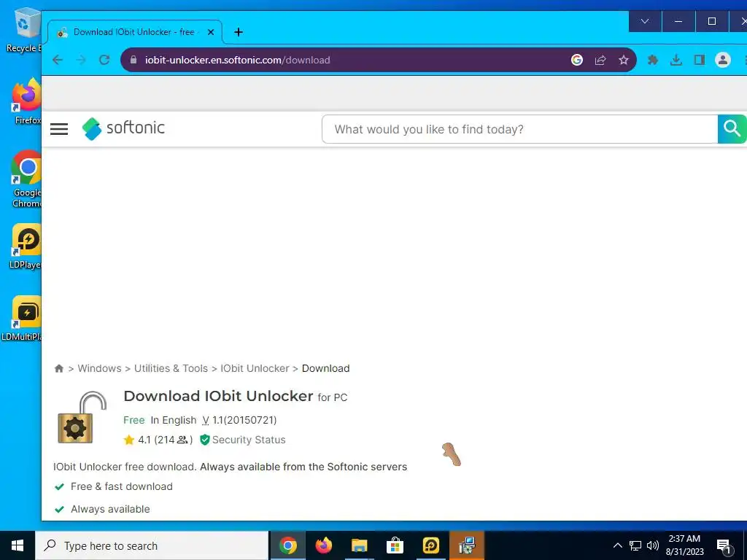
Task: Share this page icon
Action: point(600,60)
